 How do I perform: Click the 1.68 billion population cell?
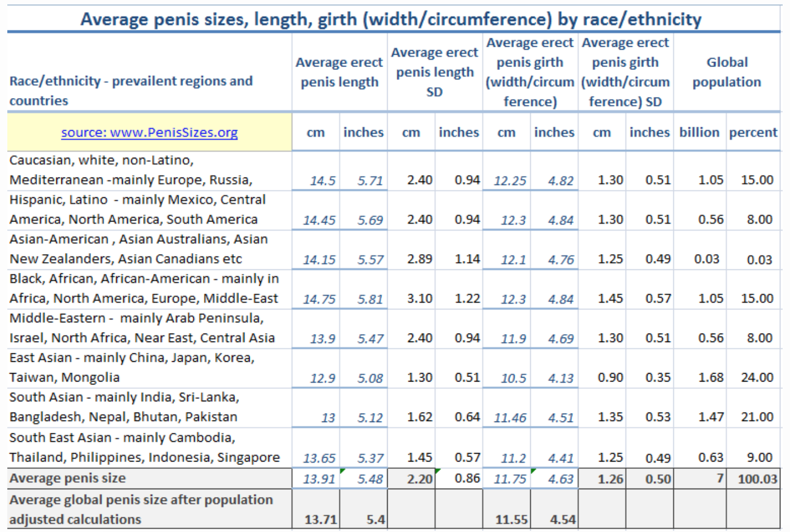click(711, 378)
